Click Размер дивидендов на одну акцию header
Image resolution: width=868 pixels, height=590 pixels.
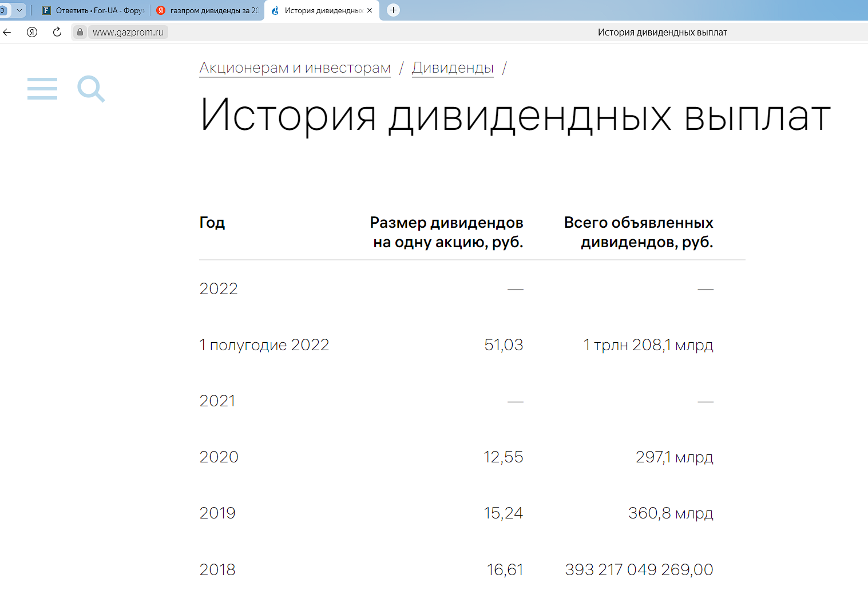446,232
